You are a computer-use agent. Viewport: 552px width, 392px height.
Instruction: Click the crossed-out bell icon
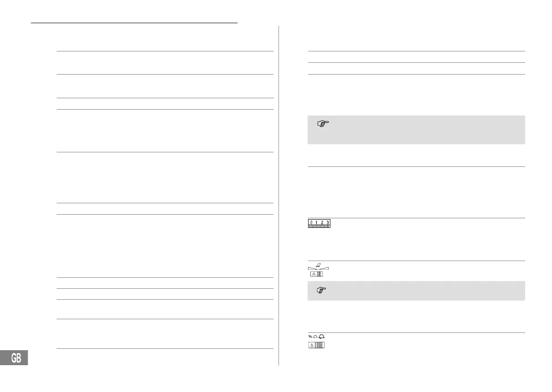(310, 336)
